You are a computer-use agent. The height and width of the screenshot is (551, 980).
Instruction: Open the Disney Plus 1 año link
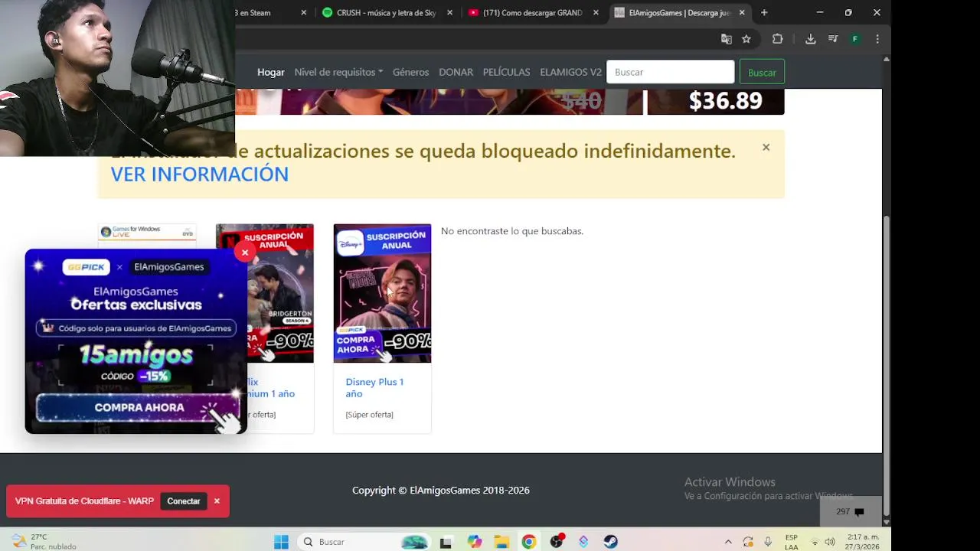pos(374,387)
